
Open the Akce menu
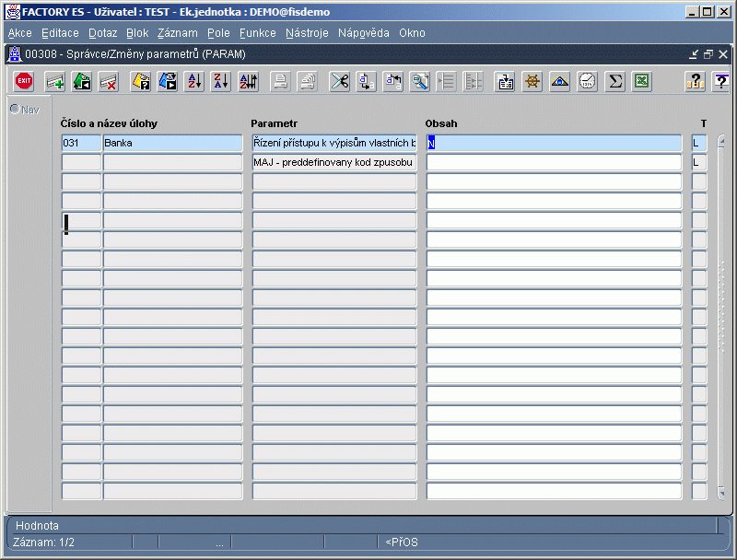click(x=19, y=33)
